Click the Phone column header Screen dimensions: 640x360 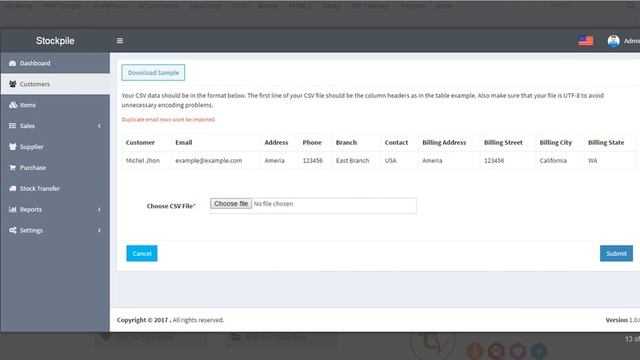pyautogui.click(x=312, y=142)
